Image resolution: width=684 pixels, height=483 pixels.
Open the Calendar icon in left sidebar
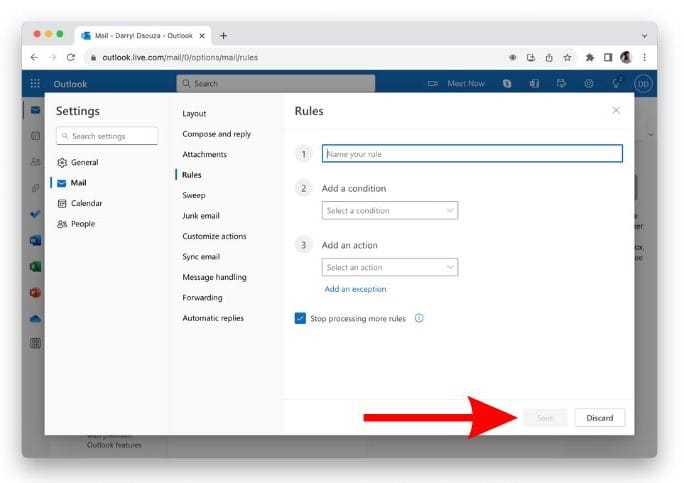[35, 135]
